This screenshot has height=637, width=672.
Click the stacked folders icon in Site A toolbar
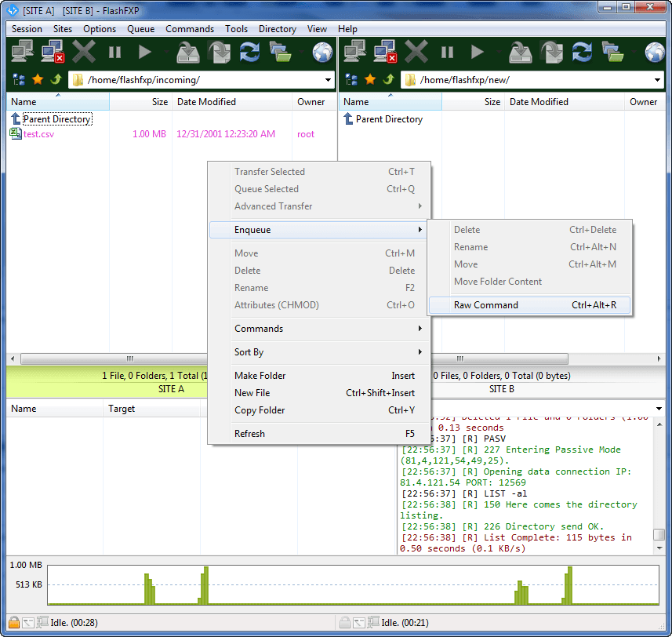(280, 52)
